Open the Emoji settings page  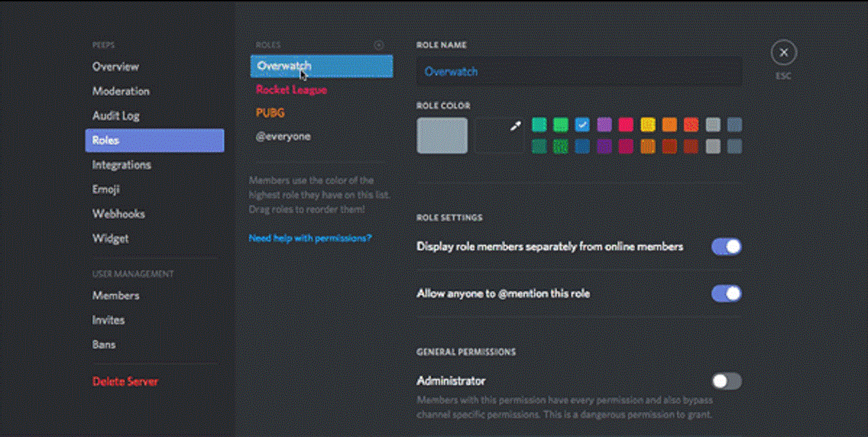point(106,189)
